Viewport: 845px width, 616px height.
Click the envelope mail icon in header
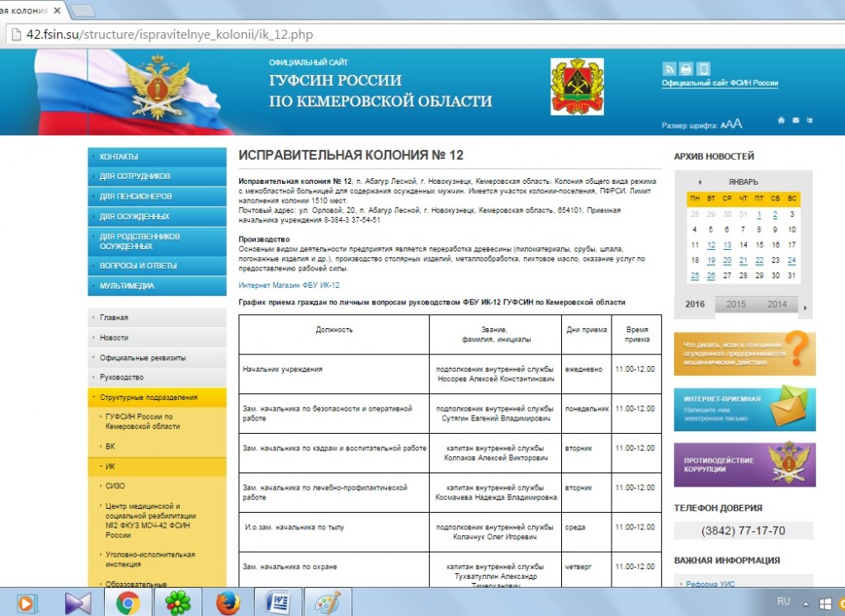(795, 120)
